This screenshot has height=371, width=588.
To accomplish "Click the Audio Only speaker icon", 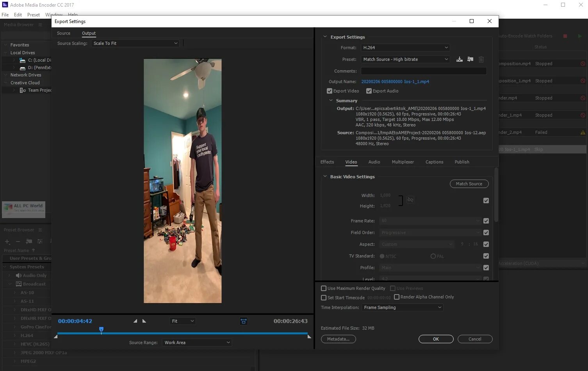I will [18, 275].
